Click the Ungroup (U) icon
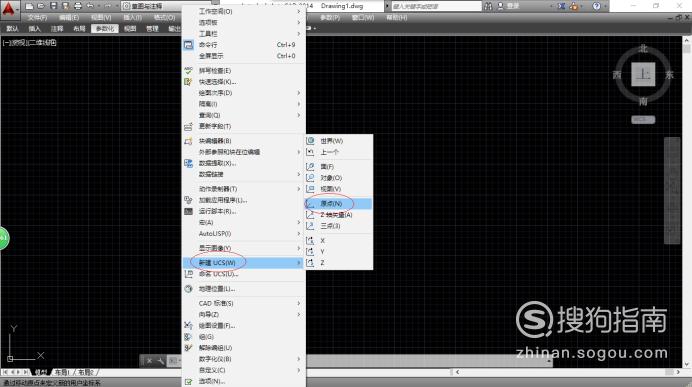This screenshot has height=387, width=692. coord(188,348)
